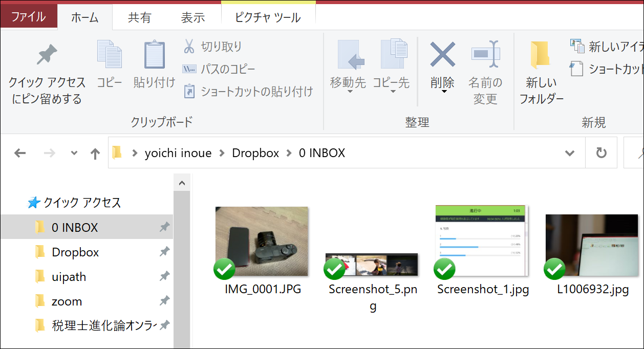Go forward with the right arrow button
644x349 pixels.
49,153
